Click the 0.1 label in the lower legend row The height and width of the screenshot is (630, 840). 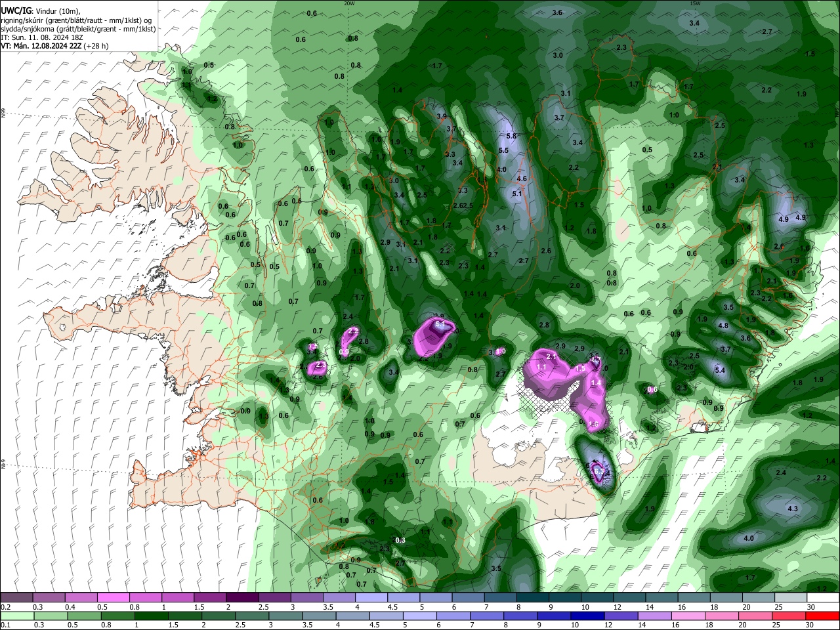(x=5, y=624)
